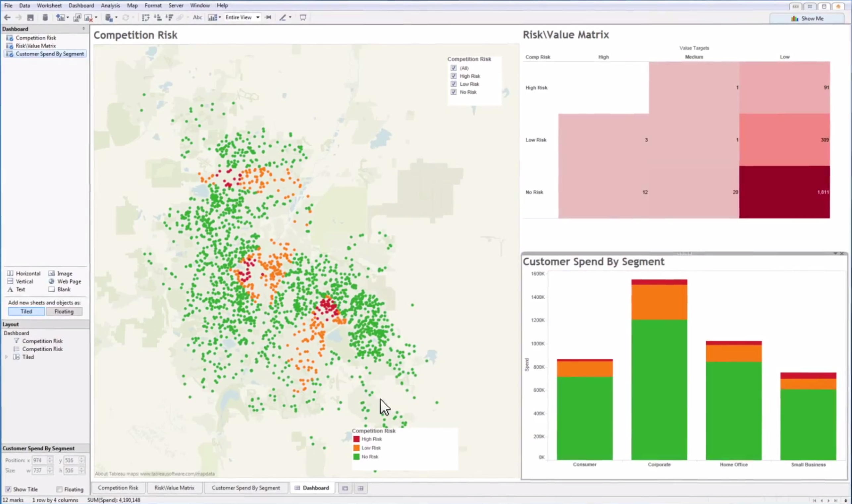Click the Duplicate Sheet toolbar icon

pyautogui.click(x=77, y=18)
